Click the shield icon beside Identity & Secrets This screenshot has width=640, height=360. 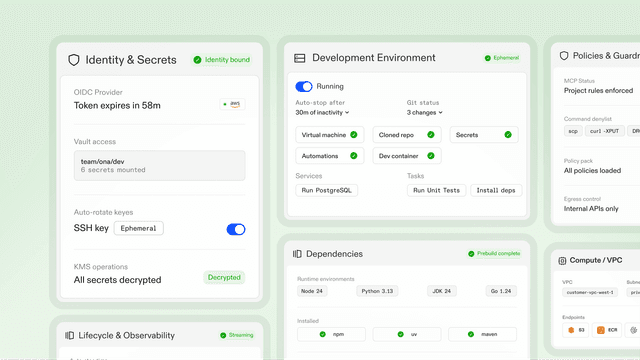[74, 60]
